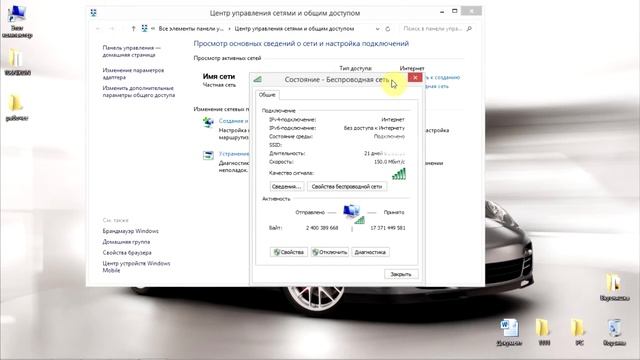Click the troubleshooting icon in Network Center
The height and width of the screenshot is (360, 640).
point(208,155)
